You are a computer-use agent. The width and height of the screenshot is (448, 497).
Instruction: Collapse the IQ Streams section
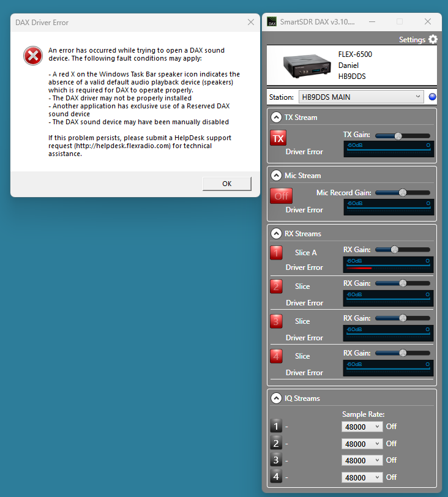coord(276,398)
